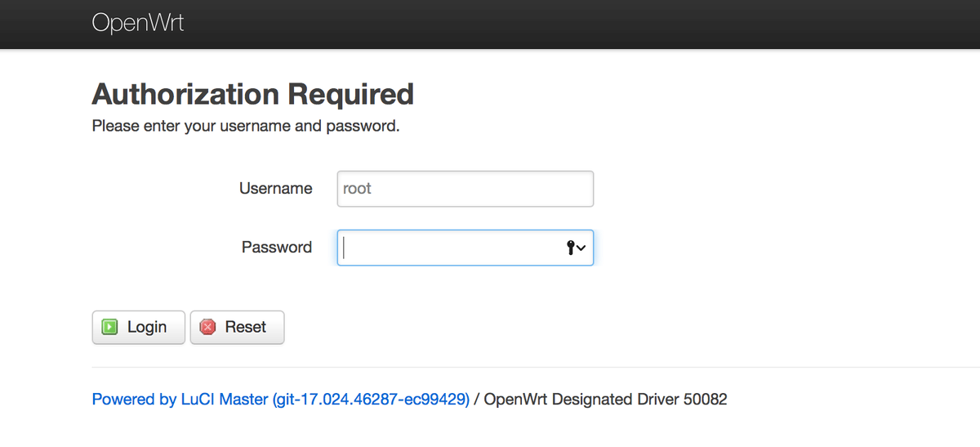Click the git-17.024.46287-ec99429 version text

tap(372, 400)
